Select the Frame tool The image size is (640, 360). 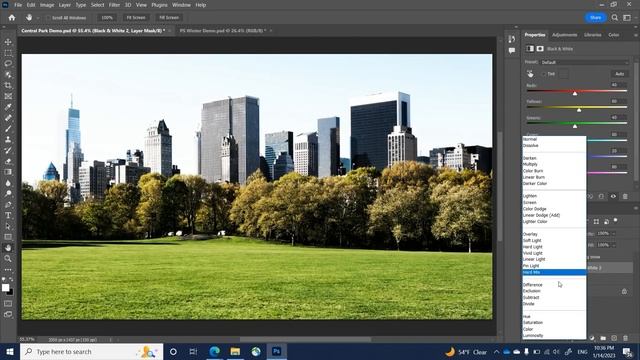point(8,96)
